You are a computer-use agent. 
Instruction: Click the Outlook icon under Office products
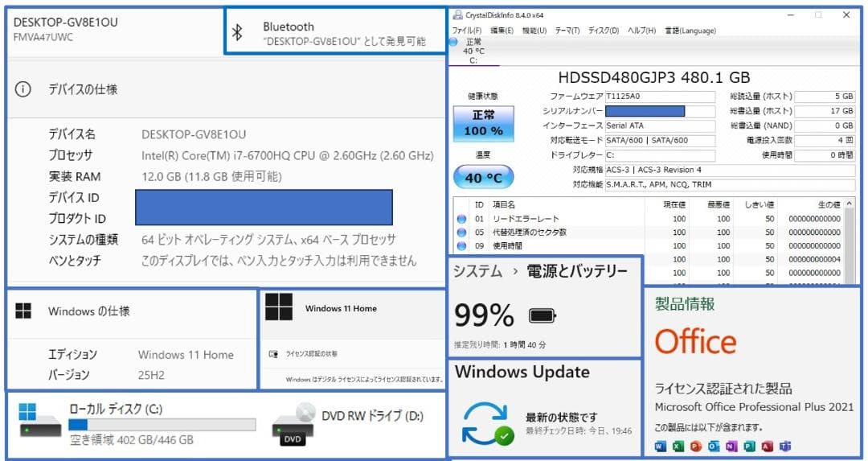[714, 446]
